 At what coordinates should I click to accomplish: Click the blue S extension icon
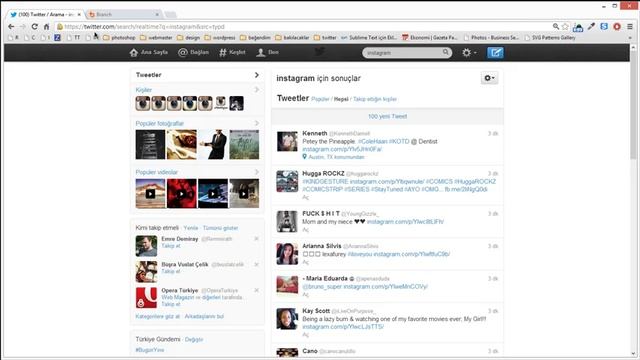pos(604,27)
